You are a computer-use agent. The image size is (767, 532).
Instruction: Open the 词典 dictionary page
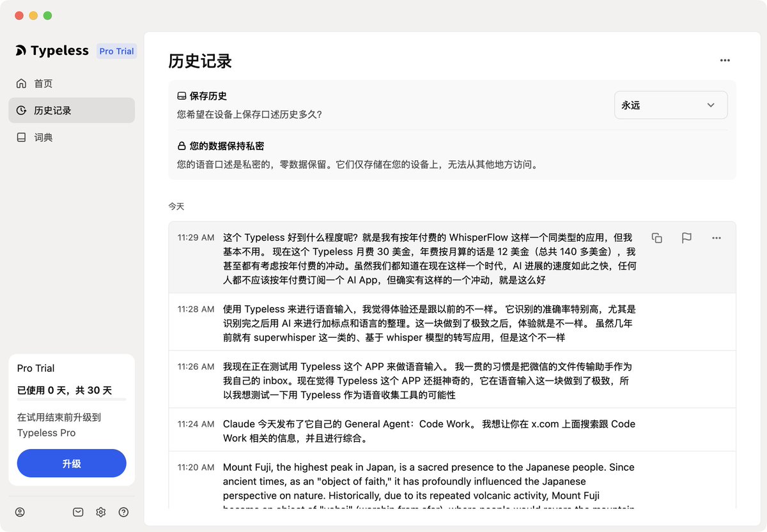click(72, 137)
